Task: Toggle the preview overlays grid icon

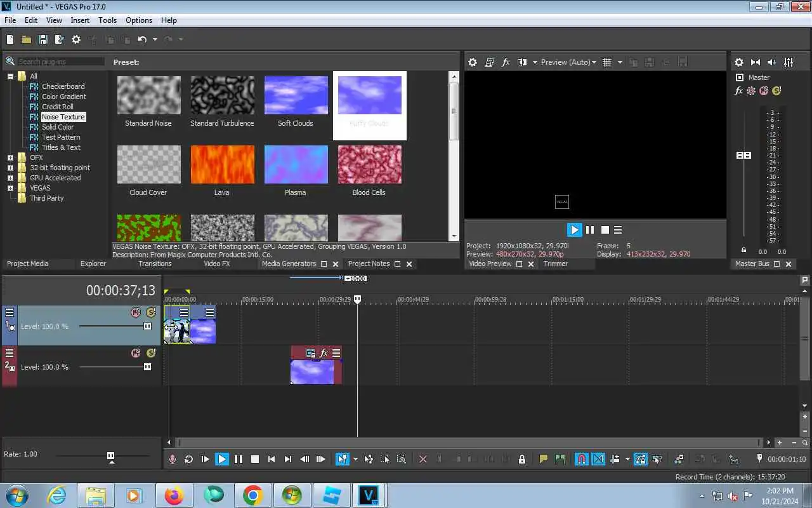Action: (607, 62)
